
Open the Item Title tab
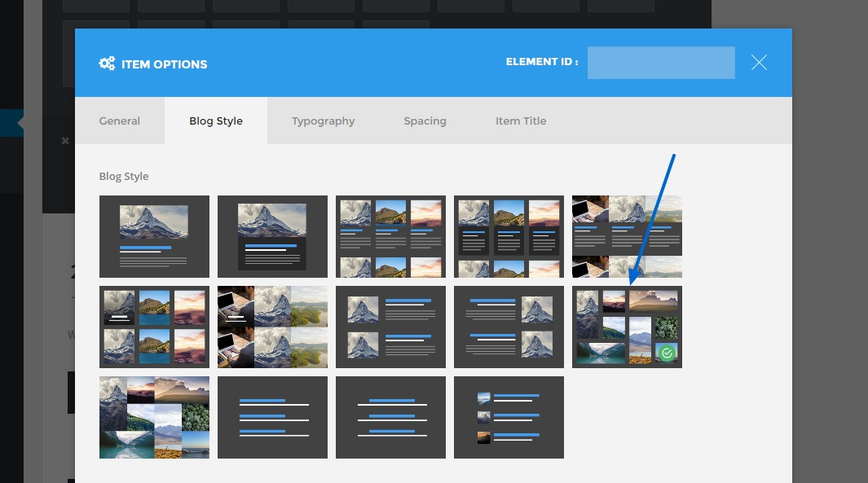coord(521,121)
